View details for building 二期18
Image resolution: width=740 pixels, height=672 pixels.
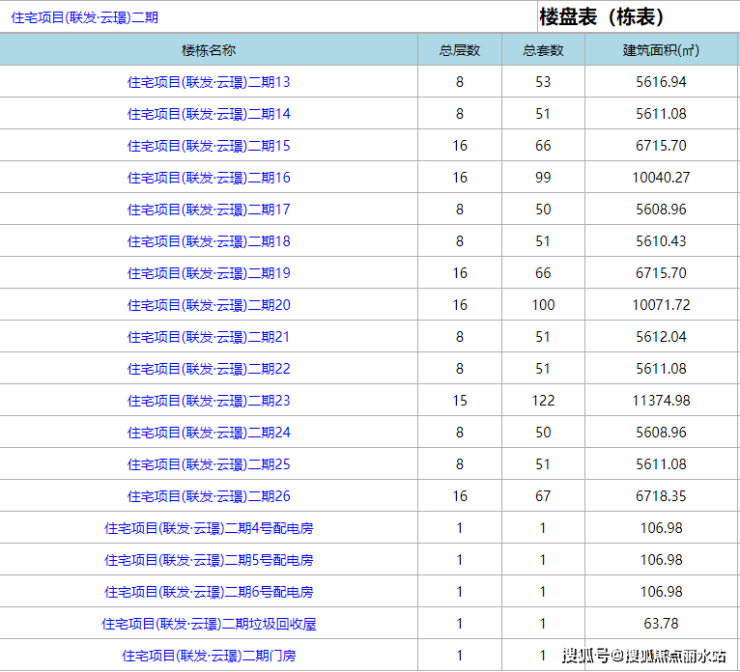[x=209, y=242]
